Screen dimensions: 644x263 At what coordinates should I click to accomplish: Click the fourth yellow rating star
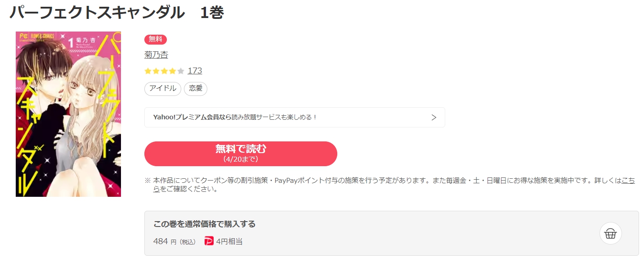[x=173, y=71]
